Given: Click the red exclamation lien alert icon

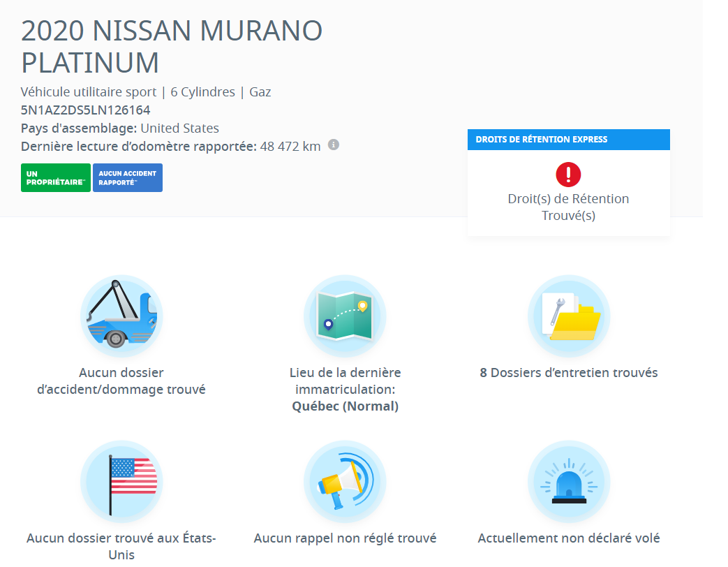Looking at the screenshot, I should [x=568, y=174].
